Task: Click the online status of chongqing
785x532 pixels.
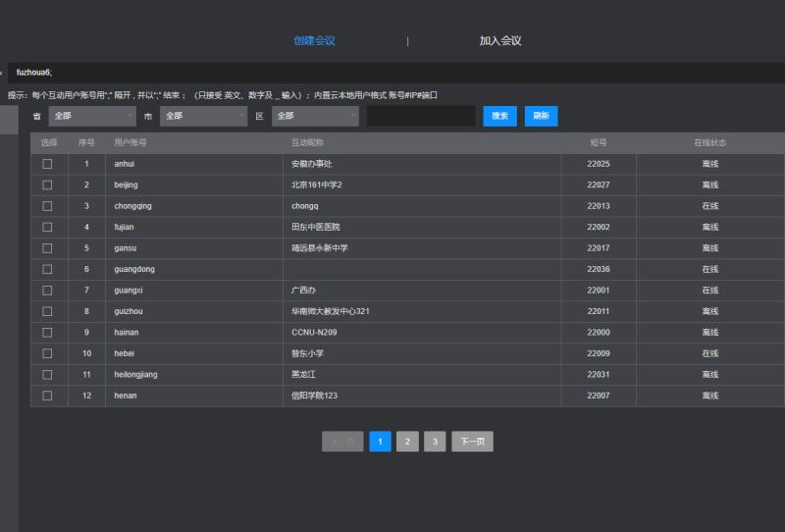Action: pos(709,206)
